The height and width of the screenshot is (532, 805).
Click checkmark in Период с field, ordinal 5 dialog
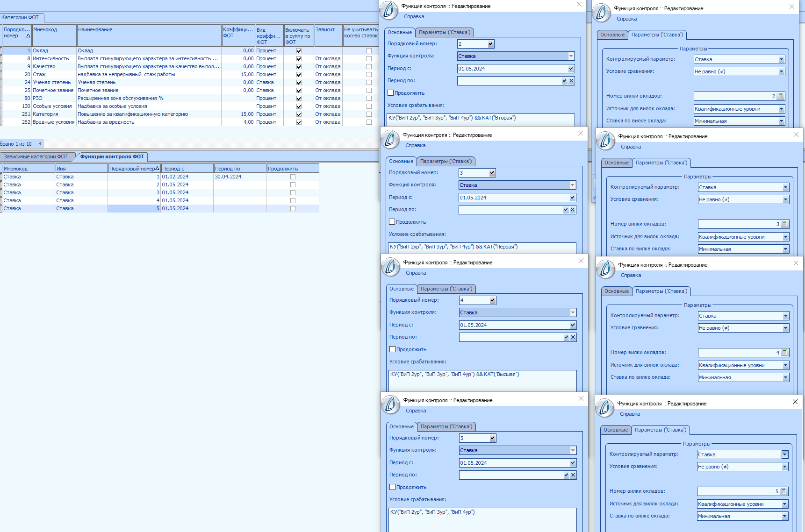(573, 463)
